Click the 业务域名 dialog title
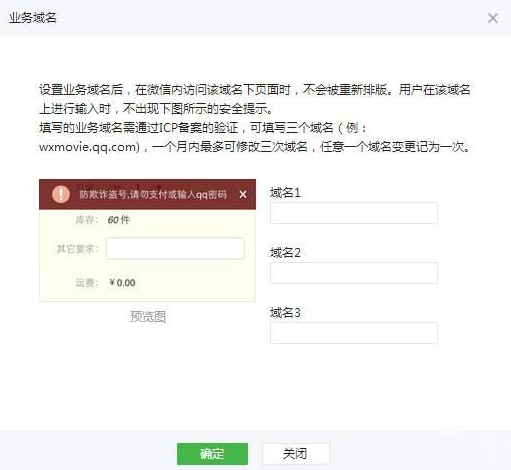 [33, 18]
